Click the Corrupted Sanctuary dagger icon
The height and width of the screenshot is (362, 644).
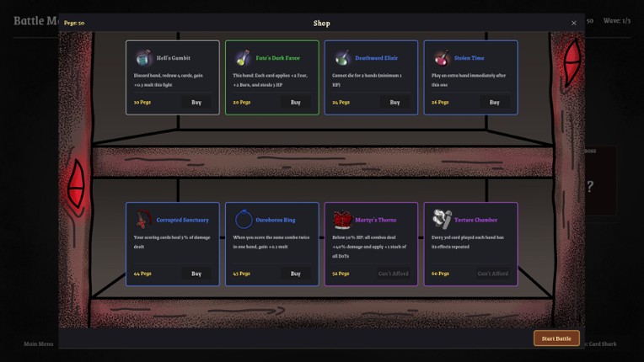[x=143, y=220]
